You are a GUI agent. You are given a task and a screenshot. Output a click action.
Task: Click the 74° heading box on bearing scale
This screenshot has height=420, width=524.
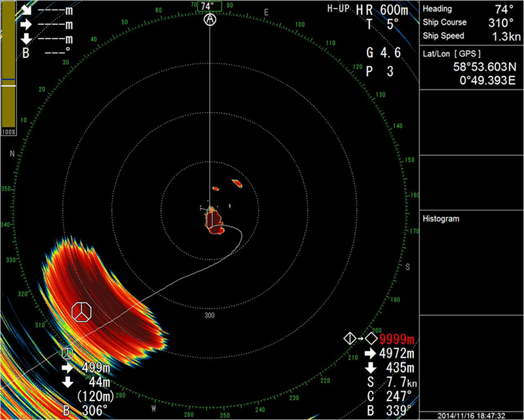coord(208,7)
